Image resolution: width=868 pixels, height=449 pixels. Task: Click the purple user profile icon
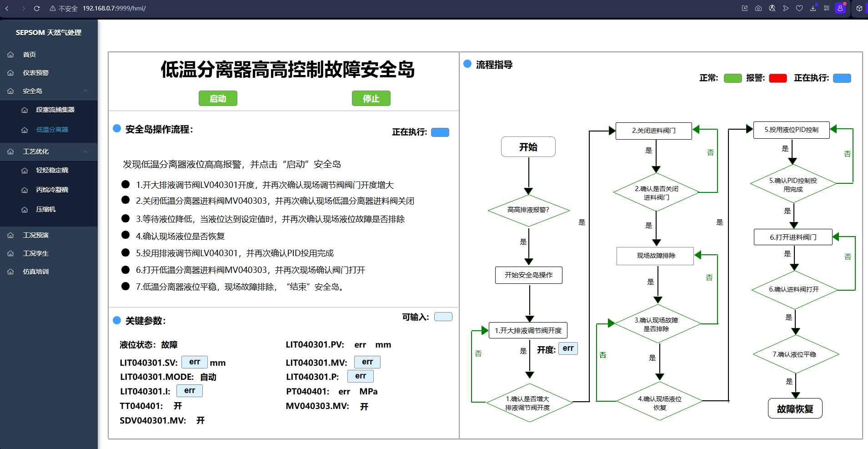(840, 8)
